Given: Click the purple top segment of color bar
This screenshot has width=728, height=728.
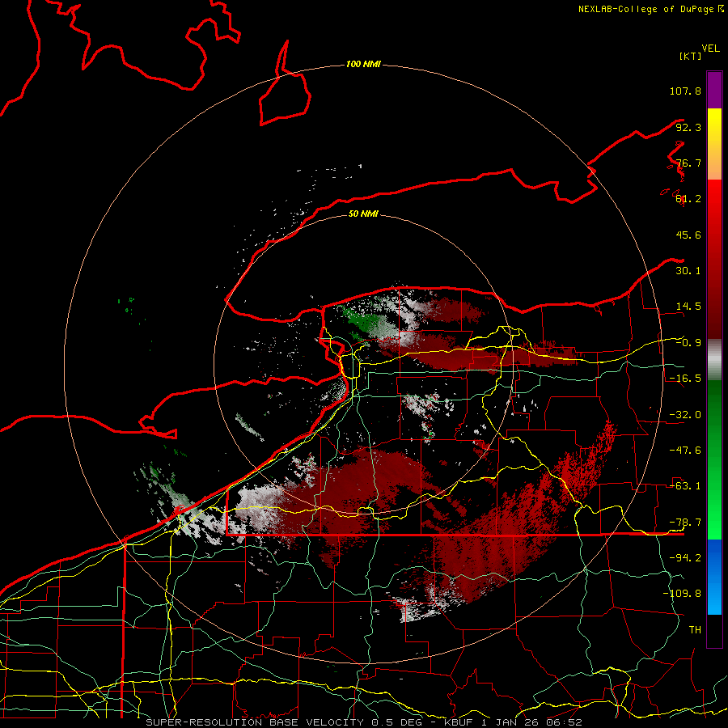Looking at the screenshot, I should coord(714,90).
